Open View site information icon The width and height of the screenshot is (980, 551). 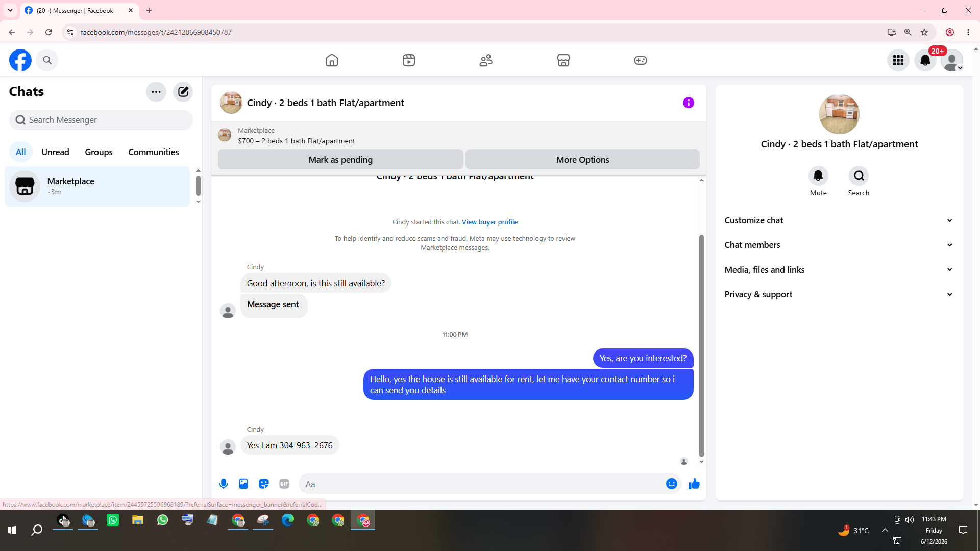(70, 32)
